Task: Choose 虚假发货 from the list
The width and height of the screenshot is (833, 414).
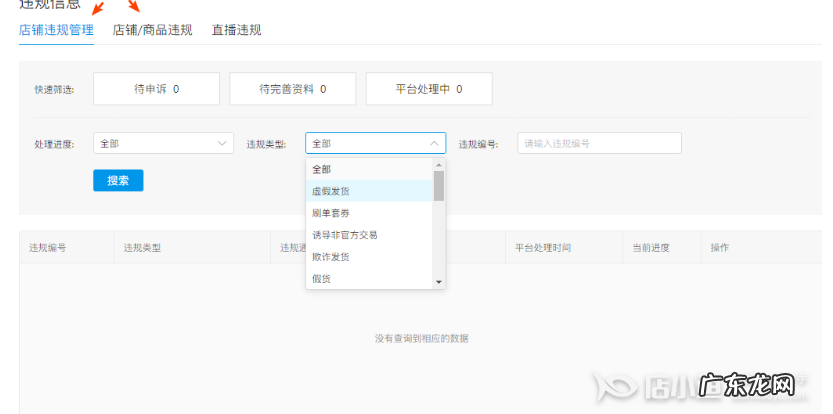Action: pos(370,191)
